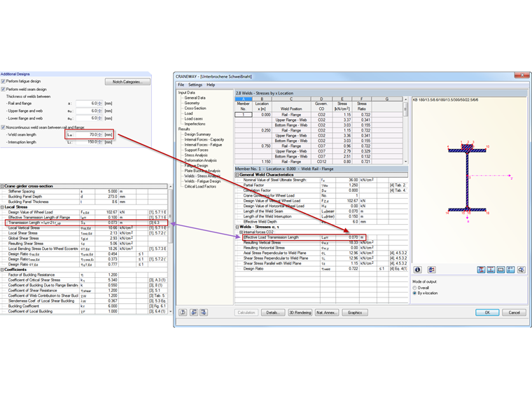Go to the next table icon button
Image resolution: width=532 pixels, height=399 pixels.
coord(204,312)
